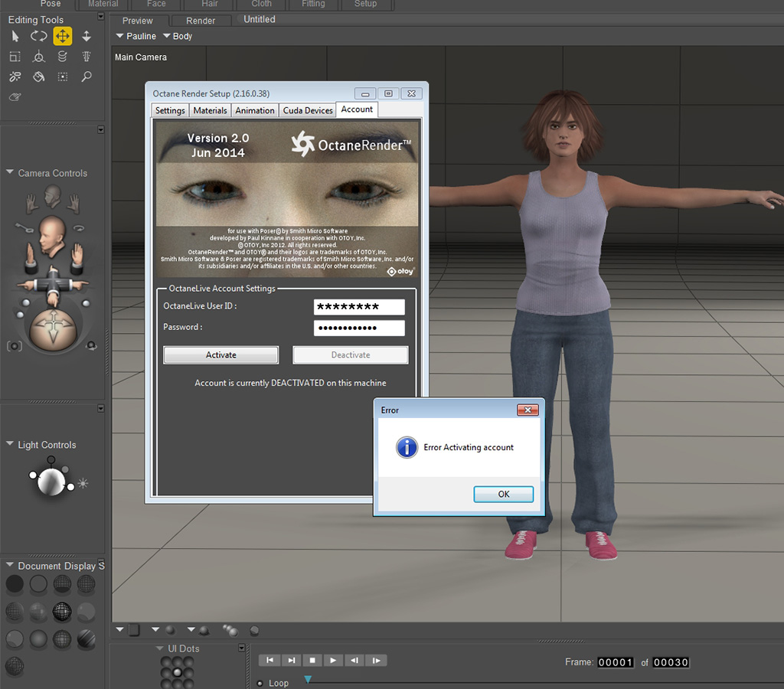Click the blue timeline playhead marker
This screenshot has width=784, height=689.
coord(308,679)
